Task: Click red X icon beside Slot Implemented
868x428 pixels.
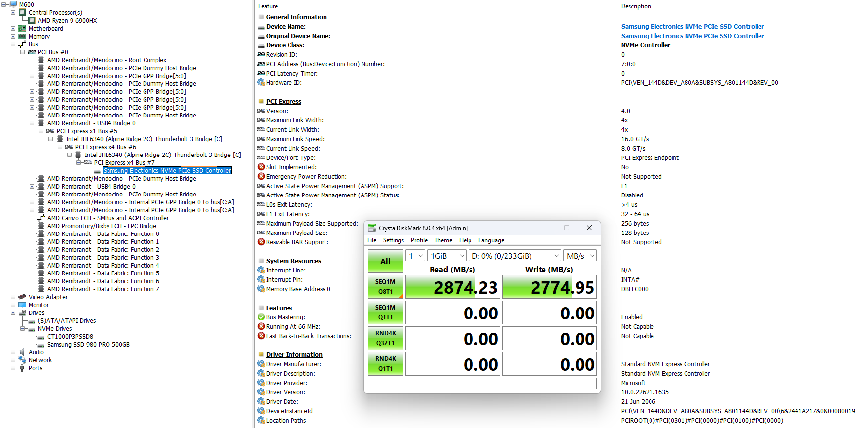Action: [x=261, y=167]
